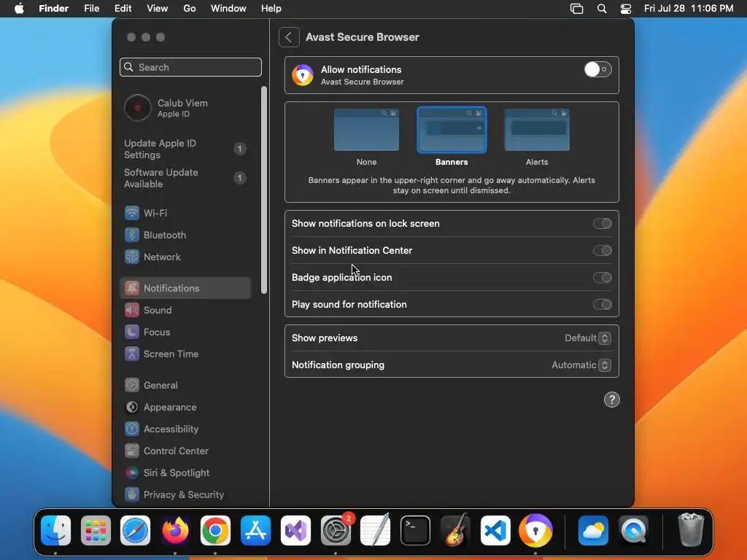Viewport: 747px width, 560px height.
Task: Click the Search field in sidebar
Action: [x=190, y=67]
